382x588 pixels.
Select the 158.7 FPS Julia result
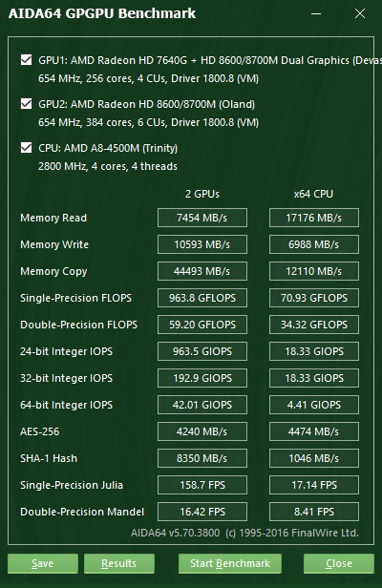click(202, 485)
